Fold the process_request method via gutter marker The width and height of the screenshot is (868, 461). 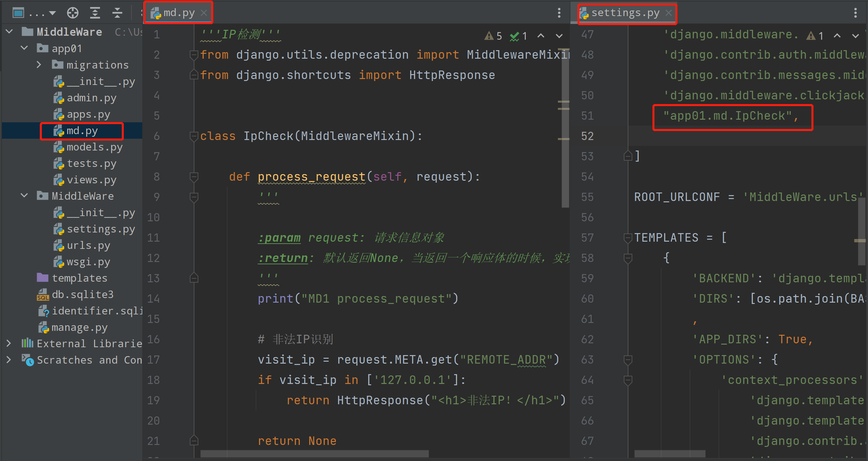(194, 177)
